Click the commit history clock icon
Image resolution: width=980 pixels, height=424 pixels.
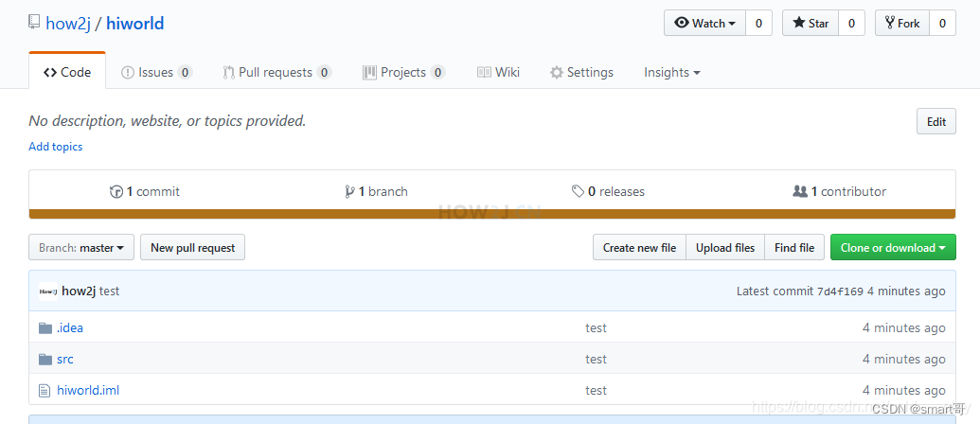pos(116,192)
